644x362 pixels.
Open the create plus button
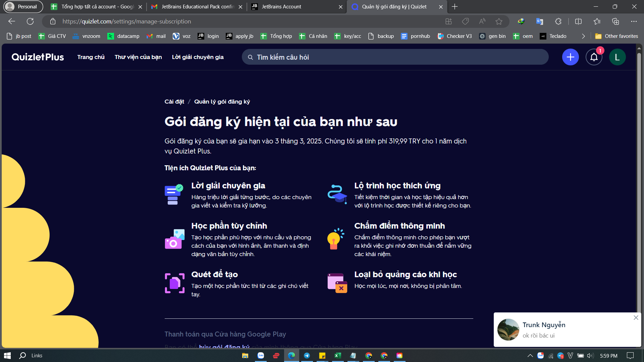570,57
